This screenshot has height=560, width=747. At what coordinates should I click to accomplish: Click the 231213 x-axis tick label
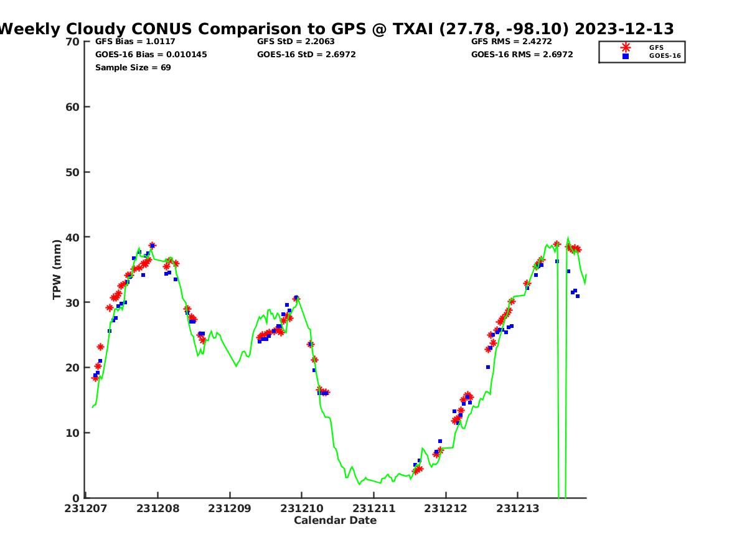pyautogui.click(x=517, y=508)
